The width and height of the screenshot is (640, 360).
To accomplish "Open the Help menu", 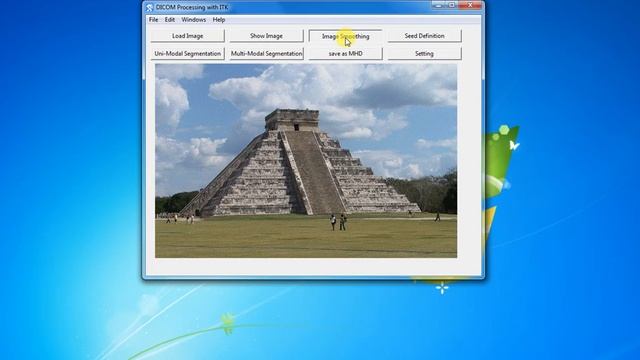I will pos(219,20).
